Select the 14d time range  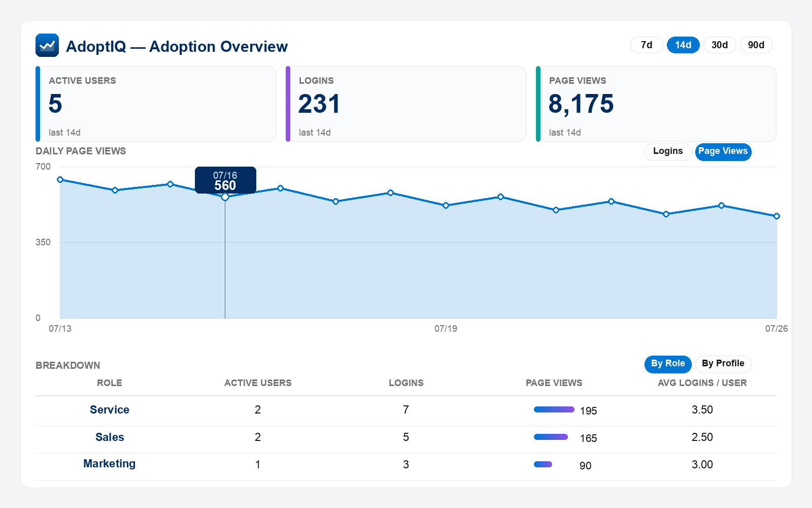coord(683,45)
